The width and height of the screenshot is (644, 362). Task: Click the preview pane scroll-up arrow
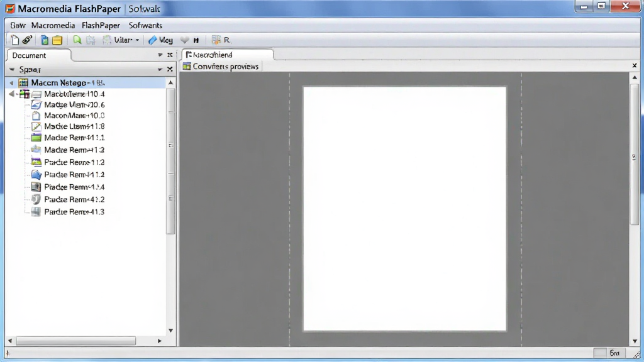coord(635,77)
